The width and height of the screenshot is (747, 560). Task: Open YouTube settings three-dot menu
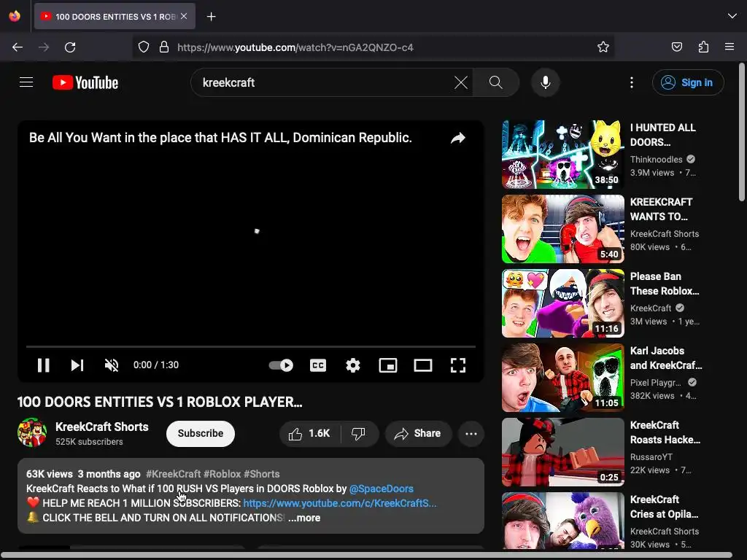click(632, 82)
